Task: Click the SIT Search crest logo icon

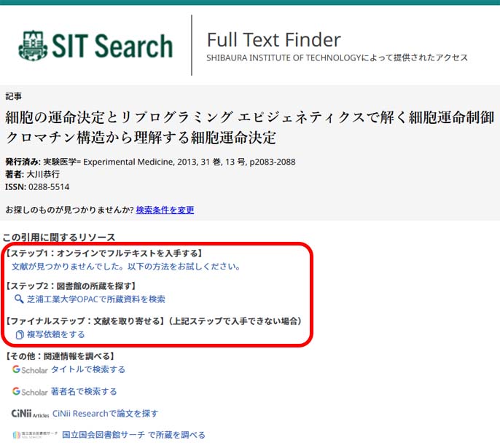Action: 34,45
